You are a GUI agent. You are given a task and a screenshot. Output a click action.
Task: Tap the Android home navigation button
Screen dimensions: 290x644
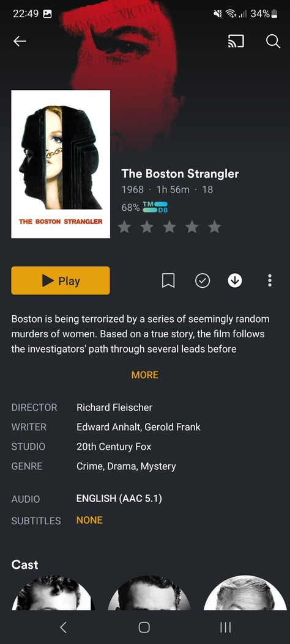coord(144,627)
